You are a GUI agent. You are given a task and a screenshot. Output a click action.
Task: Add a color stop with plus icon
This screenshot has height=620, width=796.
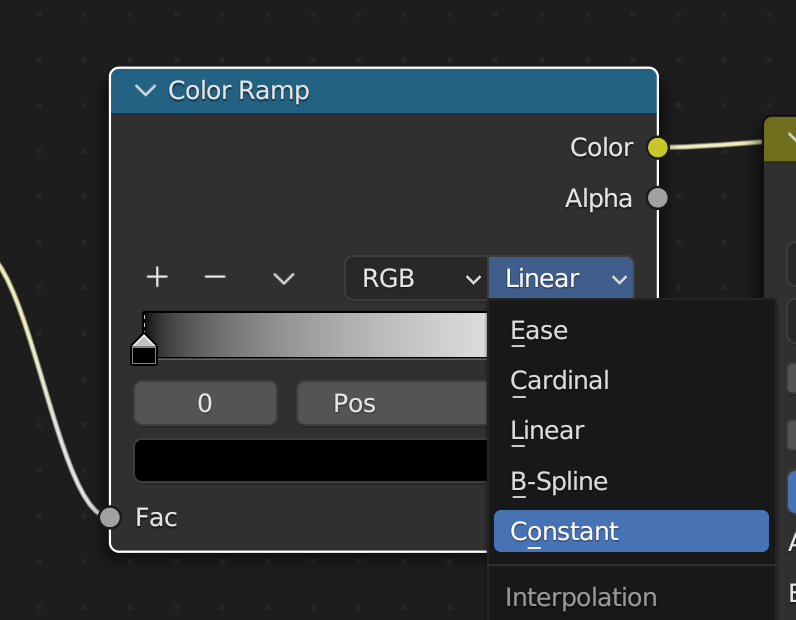click(157, 277)
